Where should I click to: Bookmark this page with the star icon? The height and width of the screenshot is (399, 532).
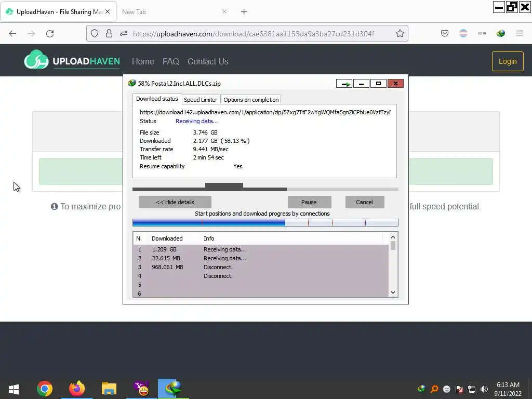pyautogui.click(x=400, y=33)
